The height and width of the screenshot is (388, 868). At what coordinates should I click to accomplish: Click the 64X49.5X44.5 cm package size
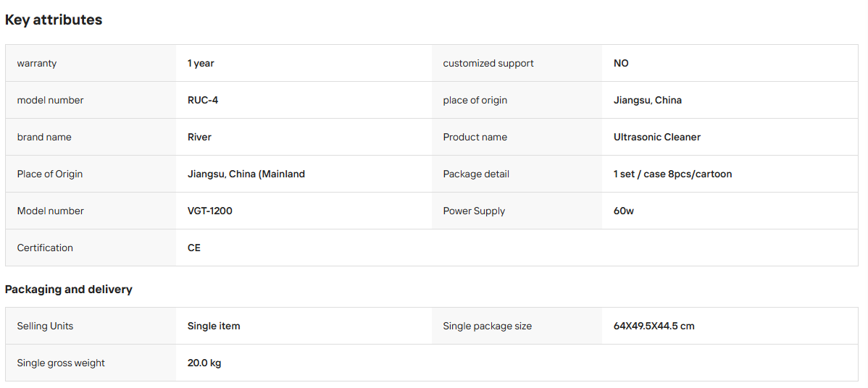pyautogui.click(x=654, y=326)
